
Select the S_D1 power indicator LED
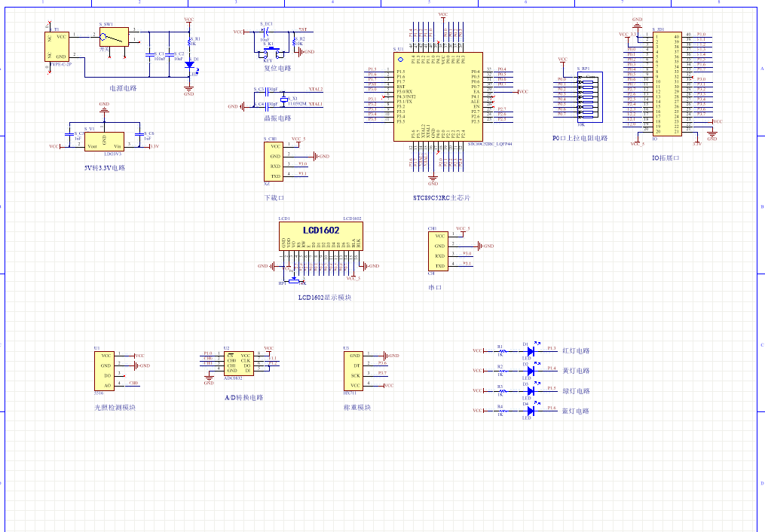coord(189,64)
